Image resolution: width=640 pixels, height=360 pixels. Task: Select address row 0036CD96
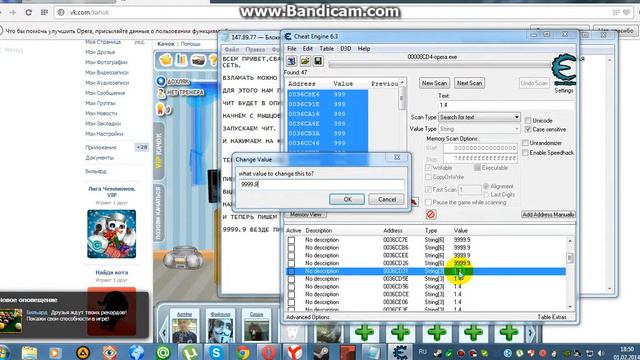point(426,287)
